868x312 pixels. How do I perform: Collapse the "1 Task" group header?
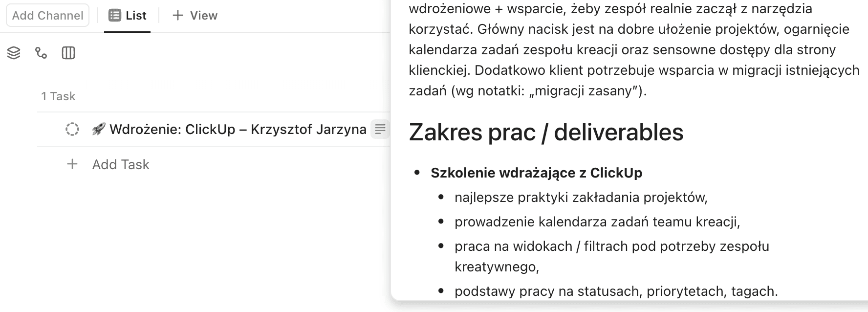(59, 96)
